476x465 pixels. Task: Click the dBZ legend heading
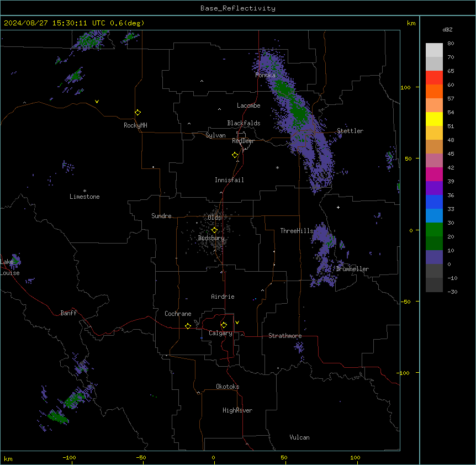tap(447, 29)
